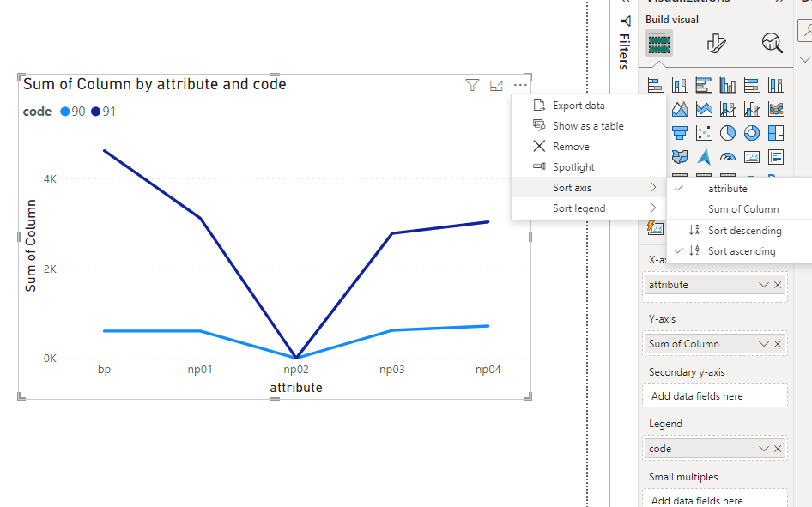Select the scatter chart visual

pyautogui.click(x=703, y=133)
